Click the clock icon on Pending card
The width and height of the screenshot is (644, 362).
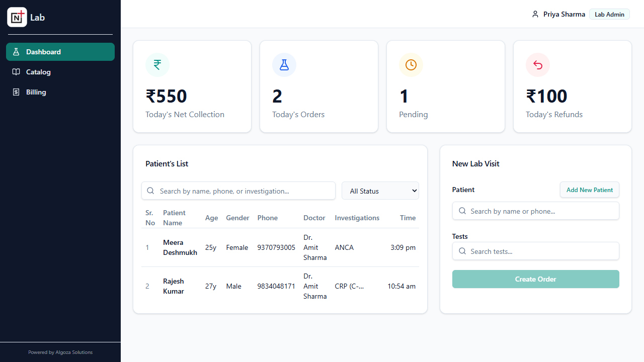coord(411,65)
